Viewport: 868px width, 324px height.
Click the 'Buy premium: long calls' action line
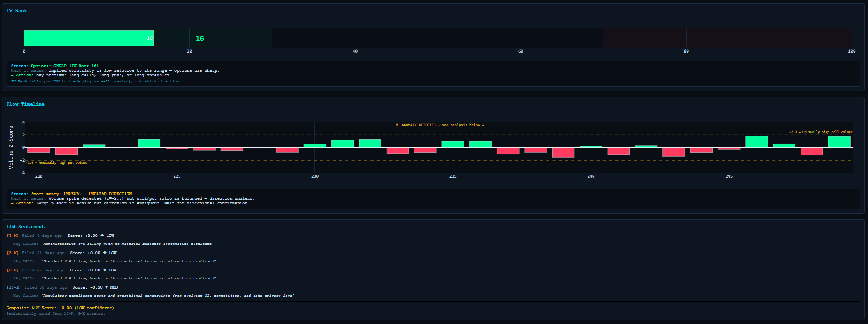point(91,75)
